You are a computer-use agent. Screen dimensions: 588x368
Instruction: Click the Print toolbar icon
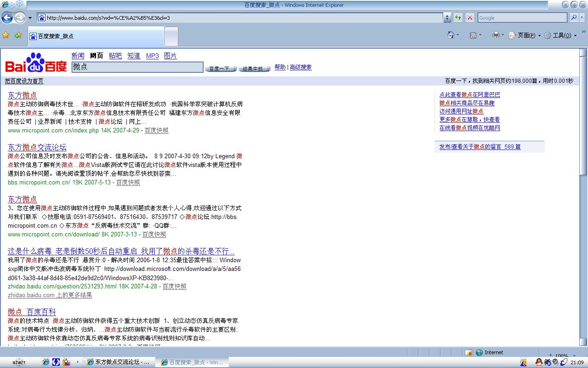click(496, 35)
